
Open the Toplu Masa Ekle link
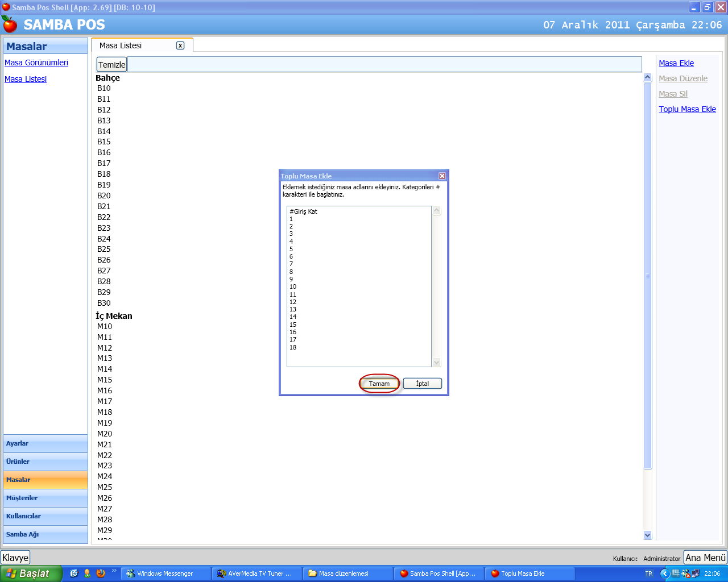[687, 109]
